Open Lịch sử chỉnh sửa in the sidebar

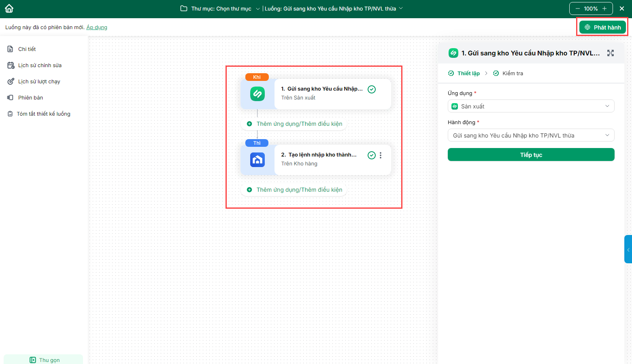coord(40,65)
